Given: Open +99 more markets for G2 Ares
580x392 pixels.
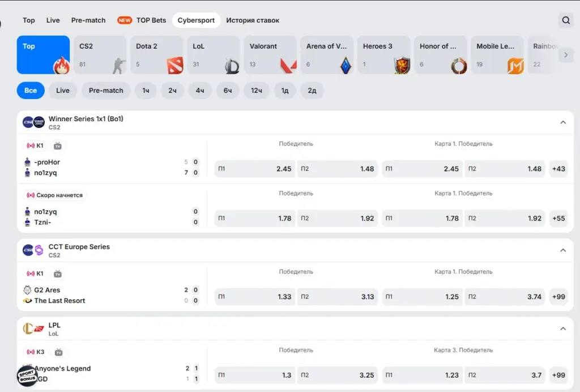Looking at the screenshot, I should click(x=558, y=297).
